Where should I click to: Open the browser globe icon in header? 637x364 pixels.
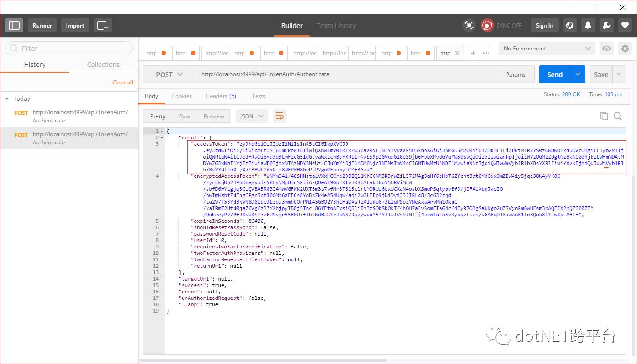[570, 25]
